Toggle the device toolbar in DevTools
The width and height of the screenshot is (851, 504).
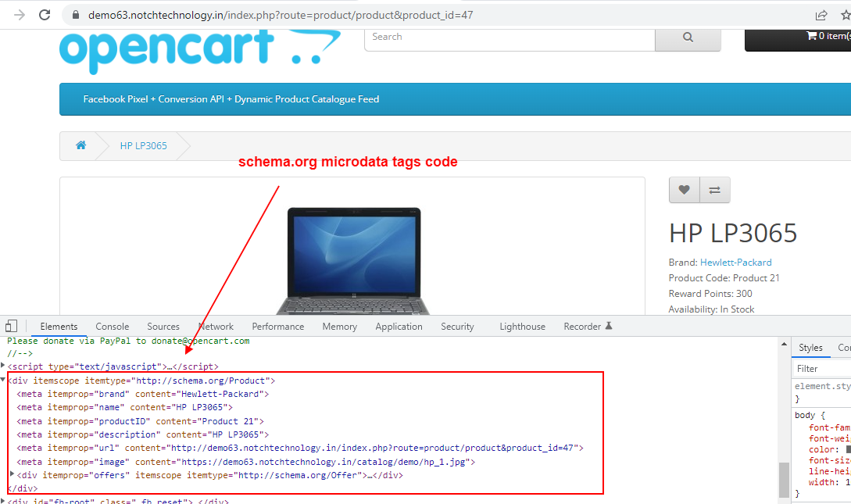point(10,326)
